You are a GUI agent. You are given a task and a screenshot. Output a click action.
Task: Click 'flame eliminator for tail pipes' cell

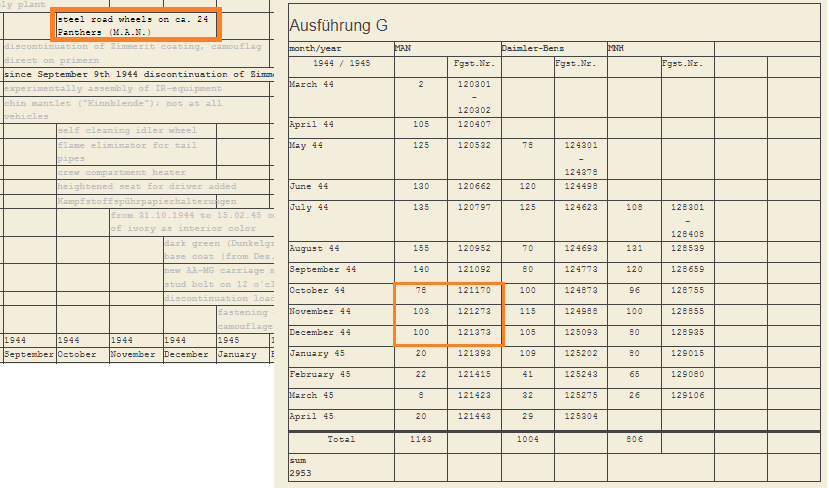(136, 152)
